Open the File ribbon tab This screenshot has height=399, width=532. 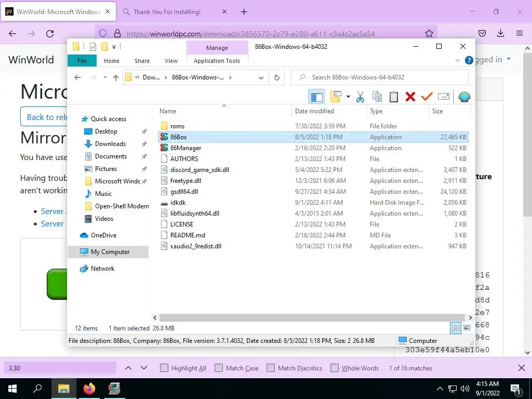(82, 61)
